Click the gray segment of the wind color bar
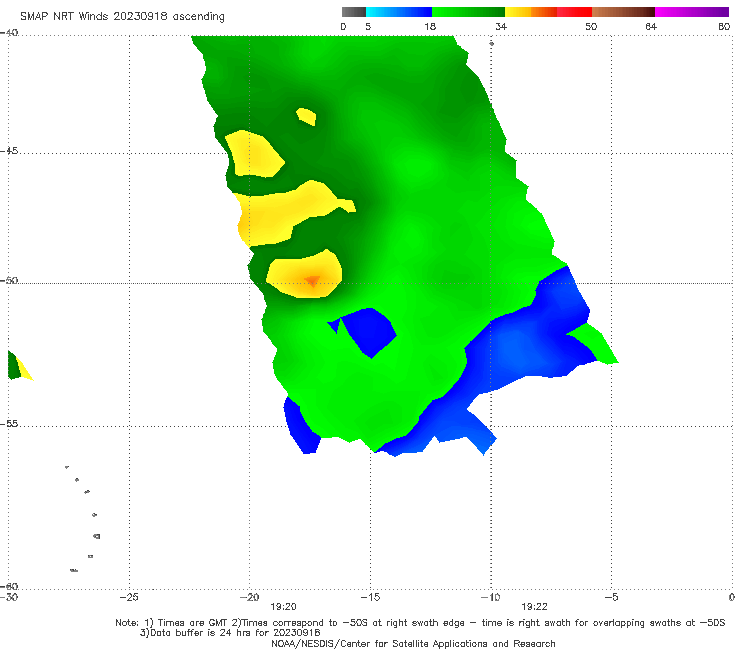Screen dimensions: 740x650 pos(353,12)
